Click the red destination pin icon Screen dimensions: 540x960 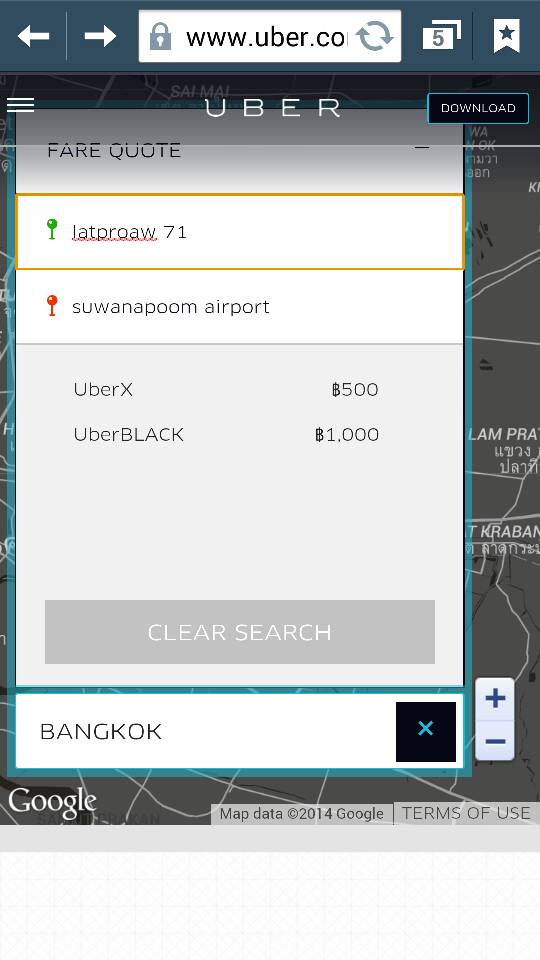coord(52,305)
